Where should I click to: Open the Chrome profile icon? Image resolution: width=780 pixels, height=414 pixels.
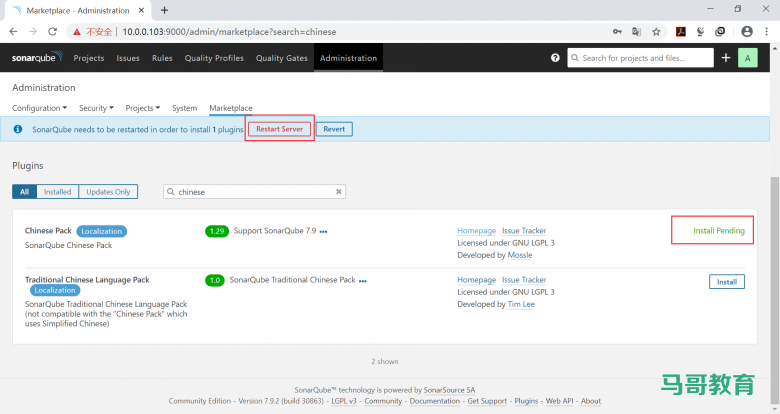tap(747, 31)
